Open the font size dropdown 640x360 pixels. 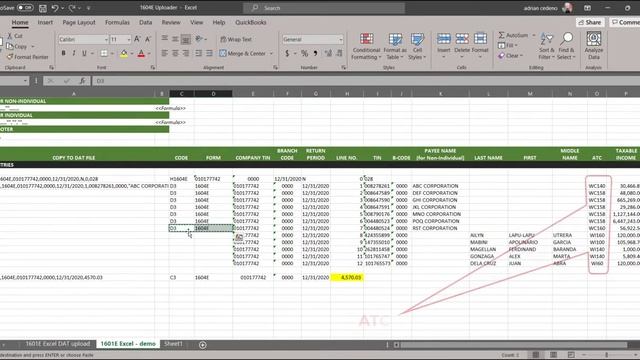(129, 40)
